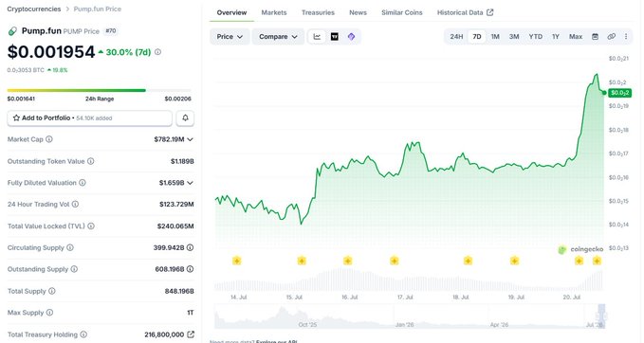Click Outstanding Token Value info icon
Image resolution: width=644 pixels, height=343 pixels.
pyautogui.click(x=91, y=161)
